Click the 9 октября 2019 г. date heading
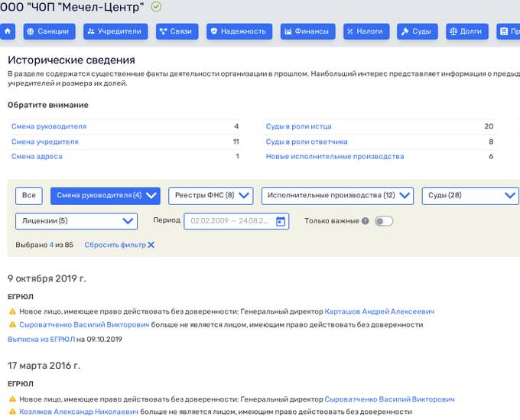 click(x=47, y=278)
